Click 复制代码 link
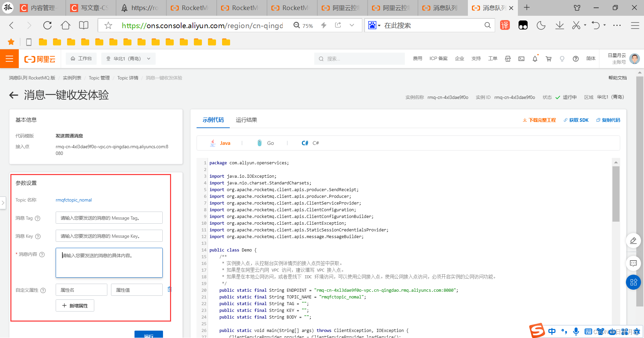 [608, 120]
